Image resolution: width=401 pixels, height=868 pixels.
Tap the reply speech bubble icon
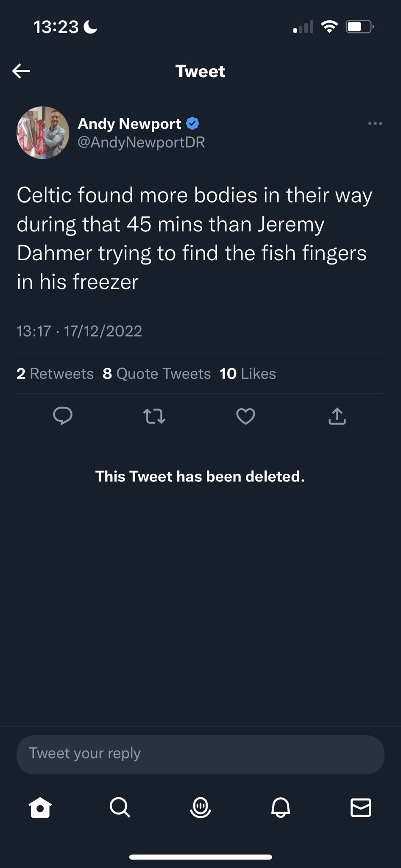click(63, 416)
